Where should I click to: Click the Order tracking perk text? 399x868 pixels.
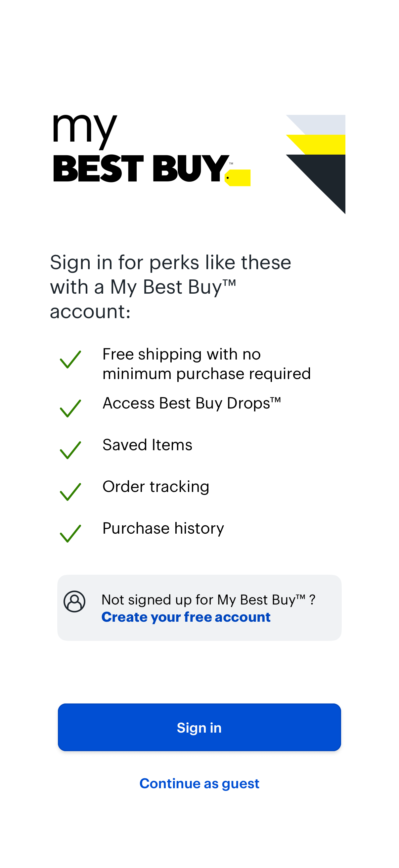click(x=156, y=487)
